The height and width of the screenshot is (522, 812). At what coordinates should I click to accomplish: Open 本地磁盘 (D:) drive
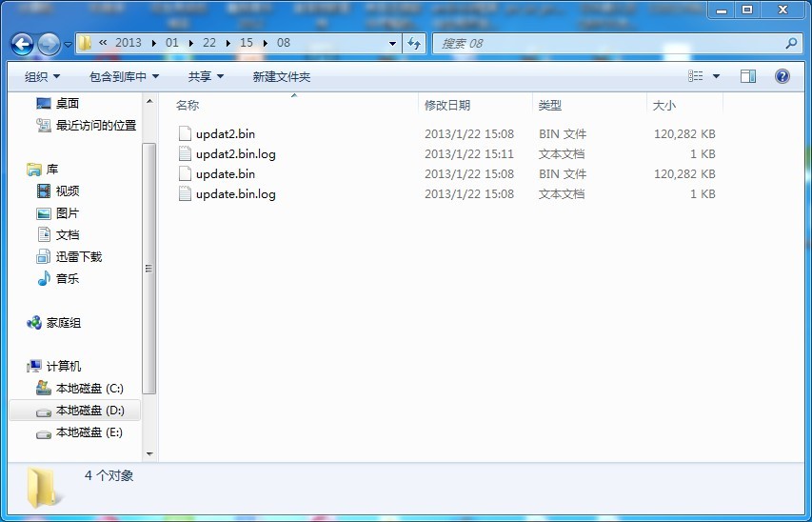click(x=89, y=411)
